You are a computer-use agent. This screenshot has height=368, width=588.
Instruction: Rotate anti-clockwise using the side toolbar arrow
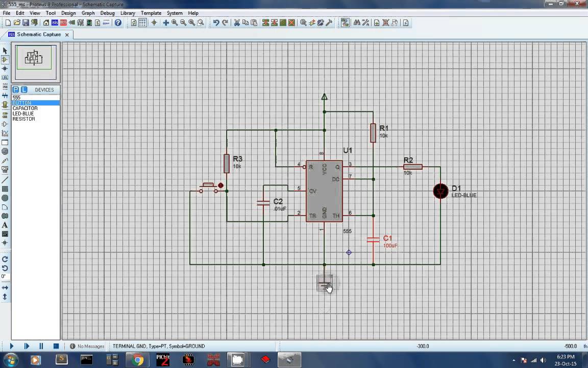[5, 268]
